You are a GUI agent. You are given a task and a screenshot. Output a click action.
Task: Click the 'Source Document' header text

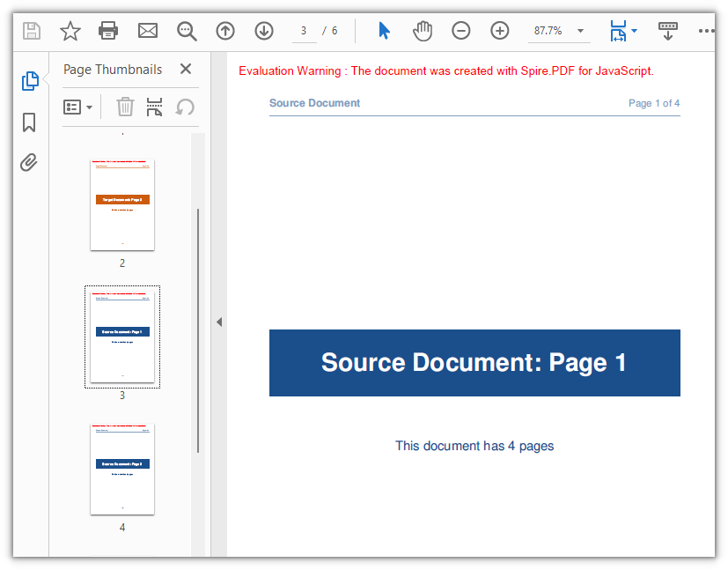[315, 103]
